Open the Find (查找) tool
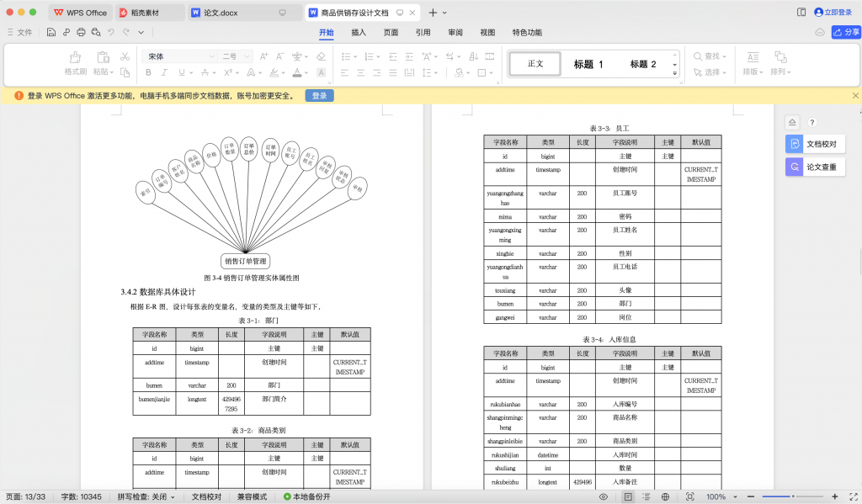The width and height of the screenshot is (862, 504). point(711,57)
